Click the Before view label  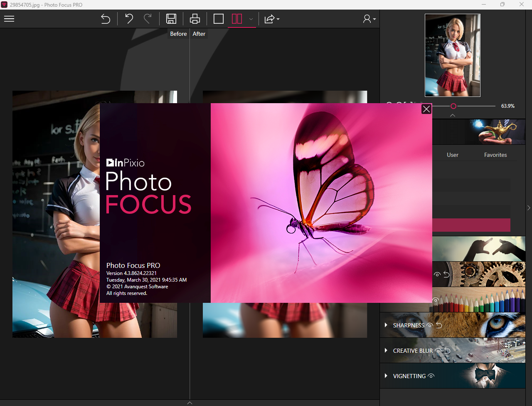pos(178,34)
